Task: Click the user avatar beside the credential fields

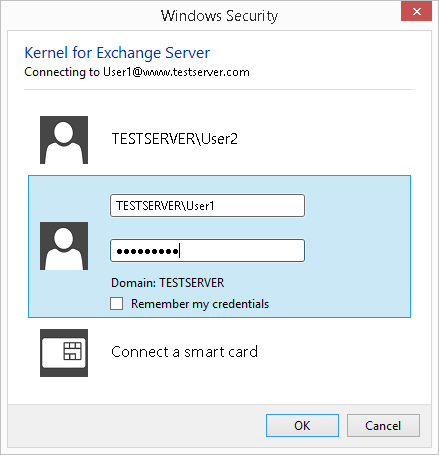Action: tap(64, 246)
